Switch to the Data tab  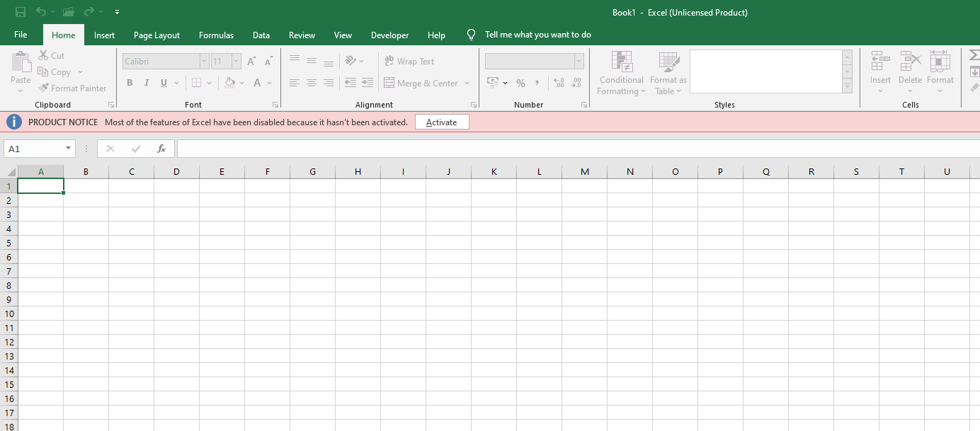point(261,35)
